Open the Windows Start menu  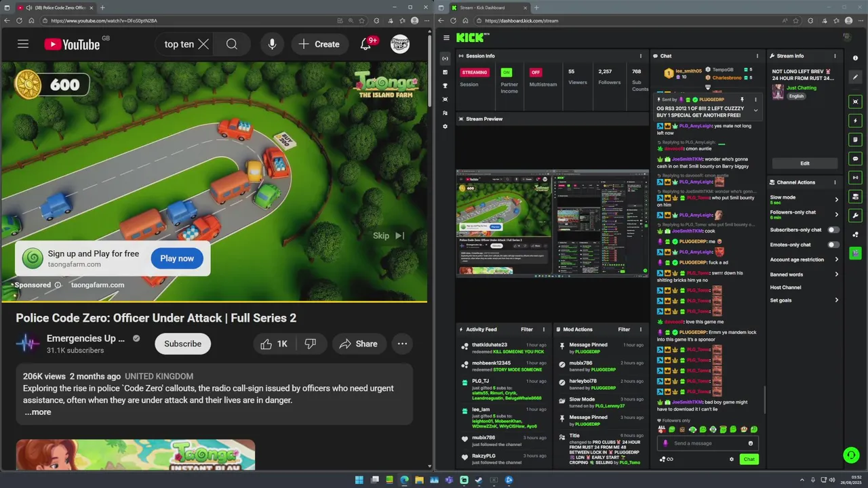(359, 480)
